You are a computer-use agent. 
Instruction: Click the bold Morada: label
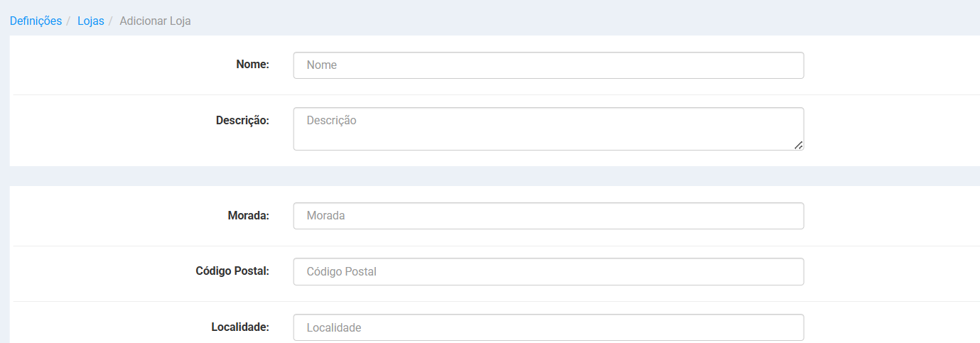(248, 215)
